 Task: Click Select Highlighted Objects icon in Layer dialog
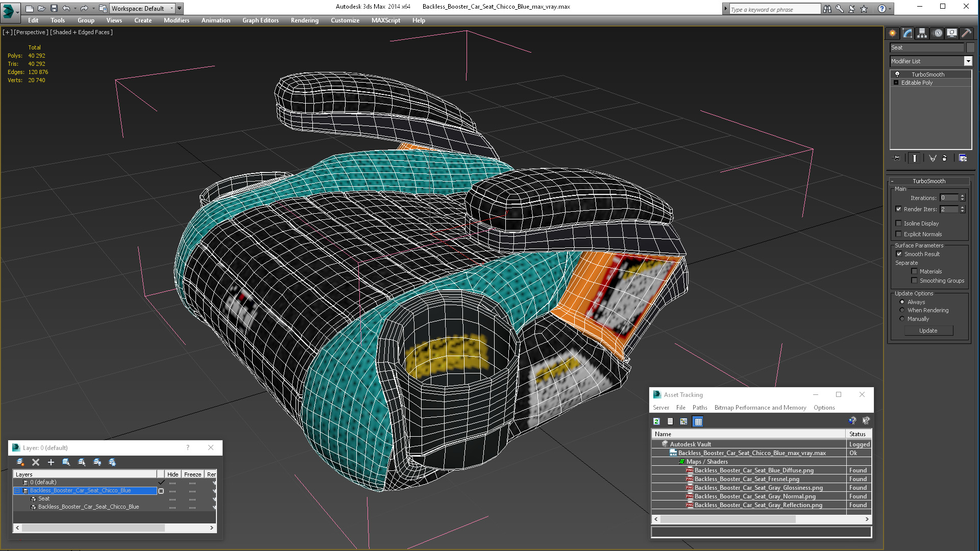[x=66, y=462]
